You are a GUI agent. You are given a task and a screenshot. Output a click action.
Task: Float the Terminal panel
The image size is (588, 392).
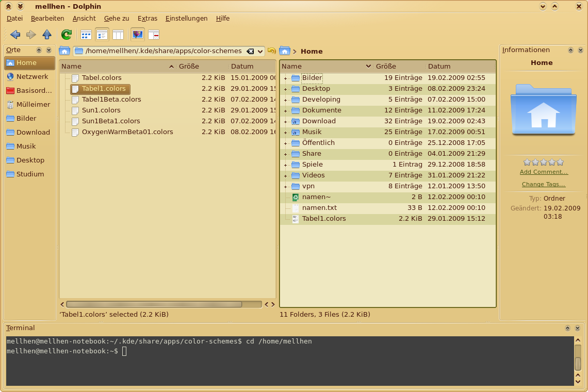pyautogui.click(x=567, y=328)
